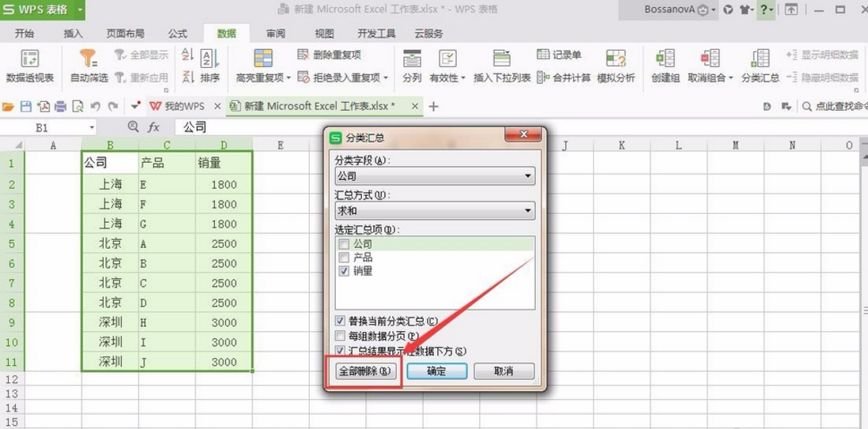Switch to the 公式 ribbon tab
The width and height of the screenshot is (868, 429).
click(x=178, y=34)
